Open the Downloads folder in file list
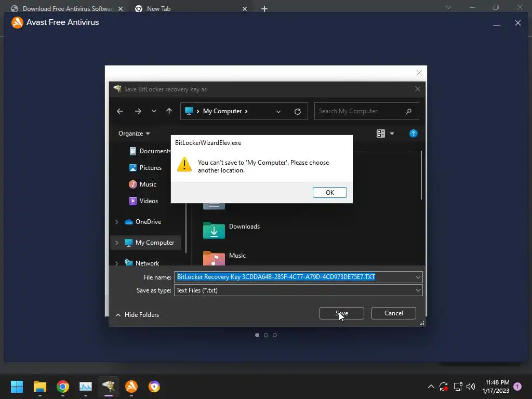Image resolution: width=532 pixels, height=399 pixels. tap(231, 230)
